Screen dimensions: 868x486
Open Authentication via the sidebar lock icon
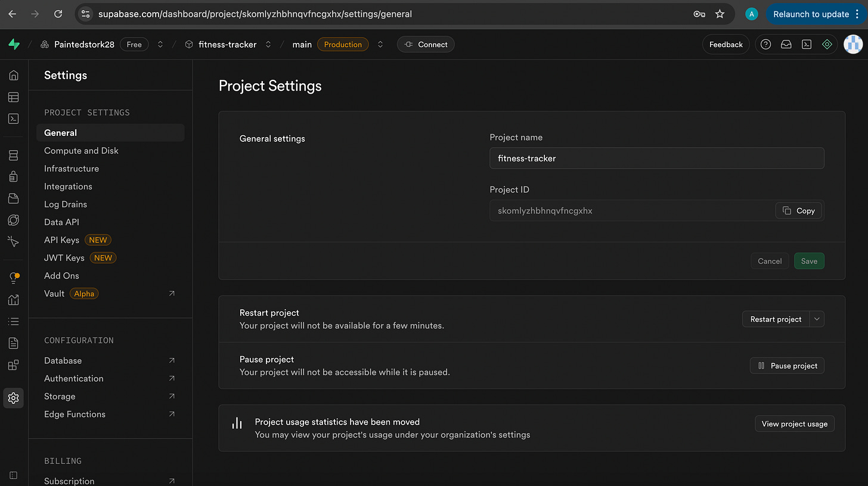(x=13, y=177)
